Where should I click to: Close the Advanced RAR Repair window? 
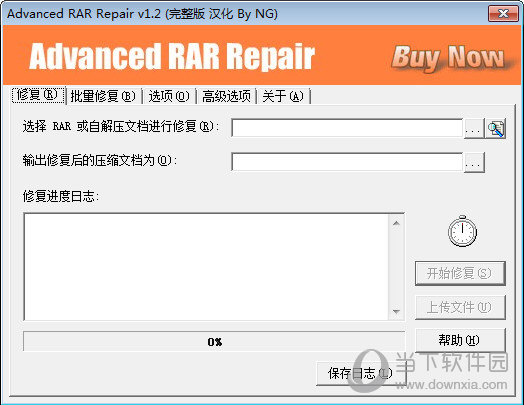coord(503,14)
